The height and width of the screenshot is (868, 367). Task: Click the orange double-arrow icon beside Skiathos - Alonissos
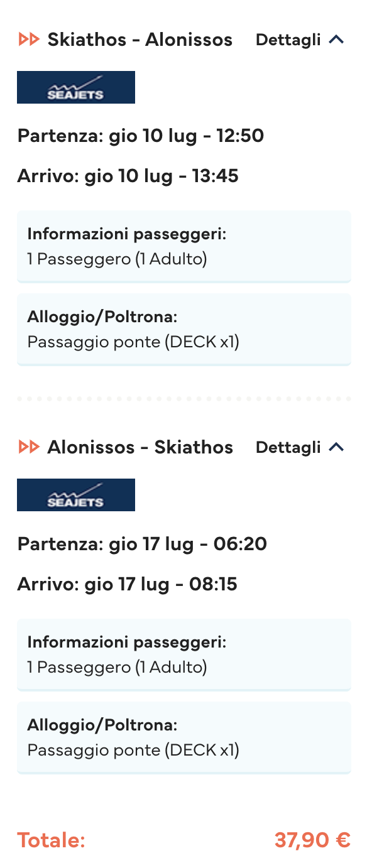coord(29,40)
